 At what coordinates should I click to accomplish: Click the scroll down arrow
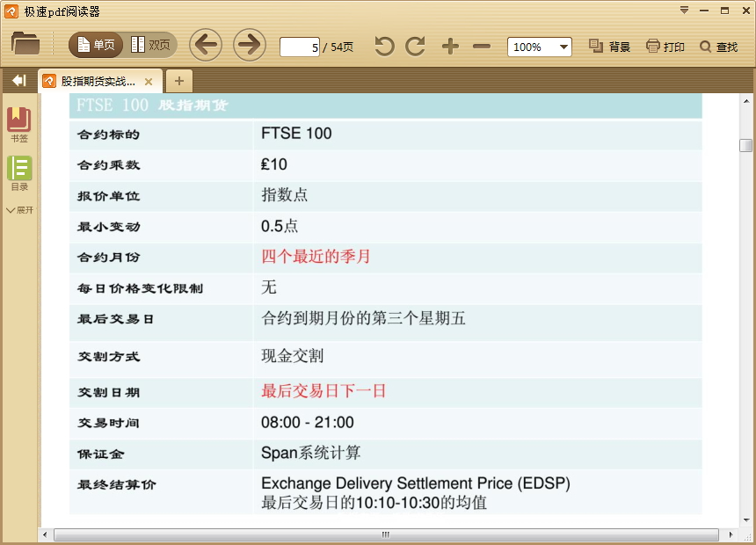(x=746, y=520)
